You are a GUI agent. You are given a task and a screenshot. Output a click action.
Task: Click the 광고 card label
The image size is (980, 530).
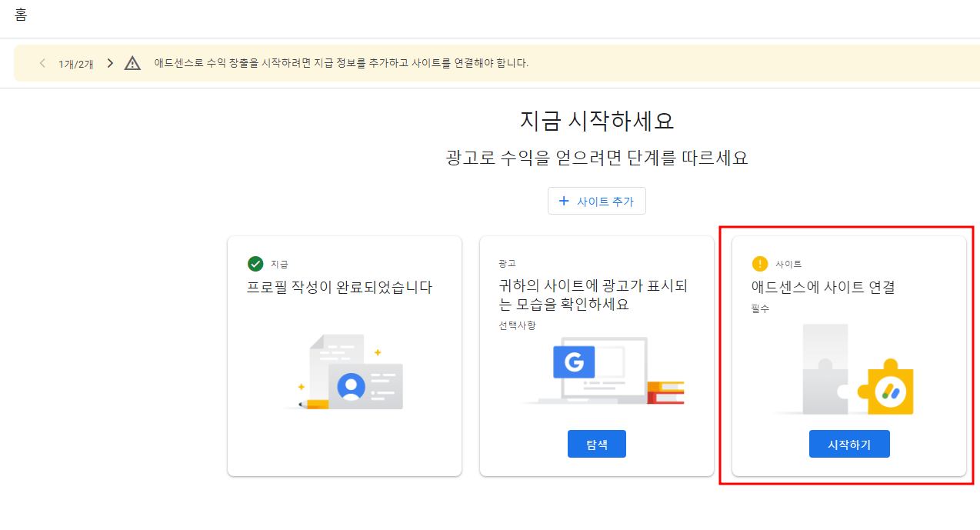[x=507, y=264]
